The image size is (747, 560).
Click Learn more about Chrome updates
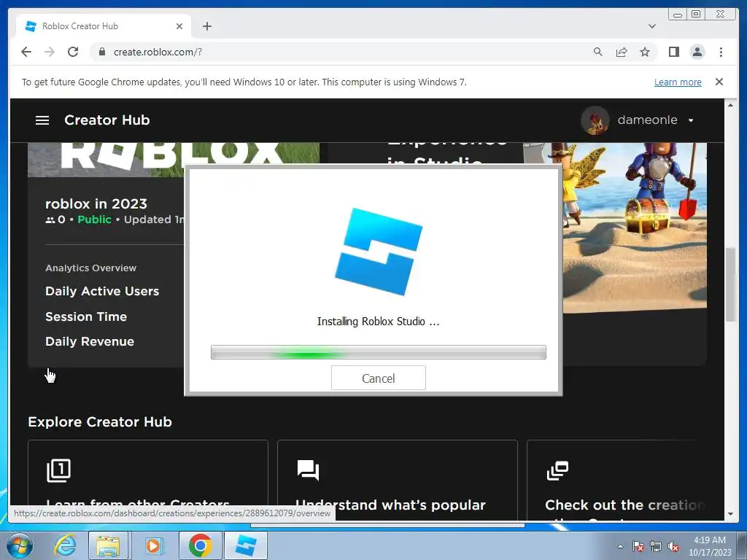(x=678, y=82)
